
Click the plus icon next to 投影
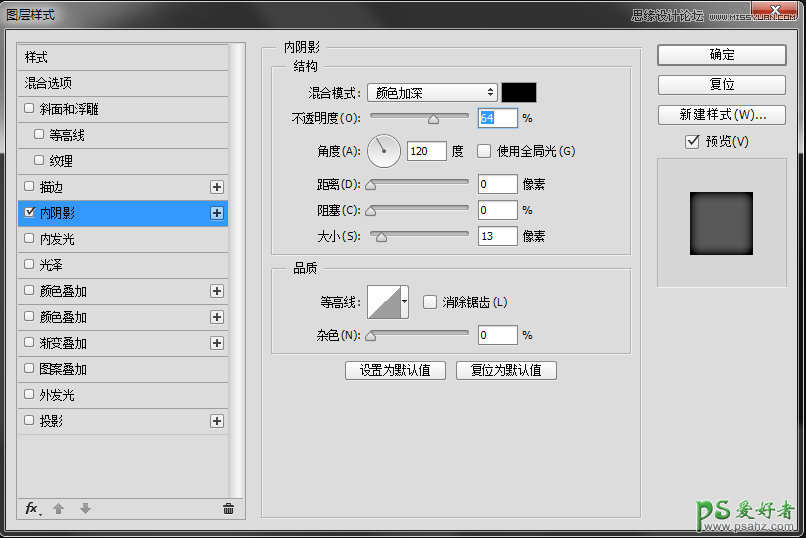tap(216, 421)
